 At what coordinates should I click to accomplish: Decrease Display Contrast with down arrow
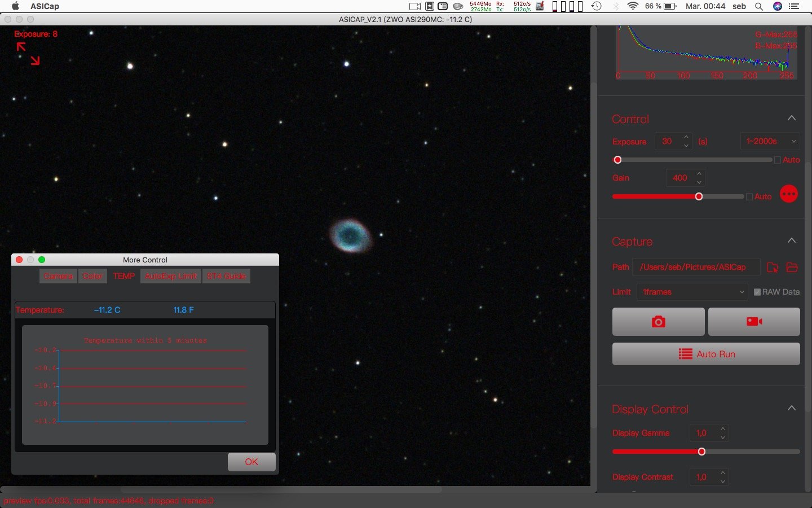click(723, 481)
